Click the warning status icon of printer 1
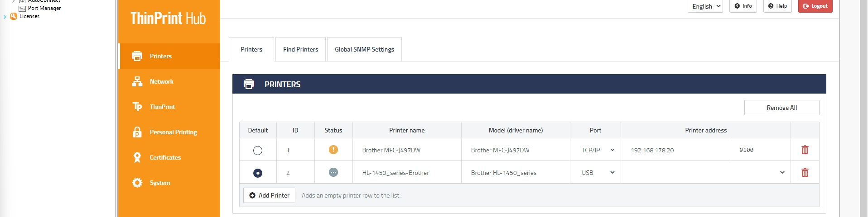Image resolution: width=868 pixels, height=217 pixels. (333, 150)
